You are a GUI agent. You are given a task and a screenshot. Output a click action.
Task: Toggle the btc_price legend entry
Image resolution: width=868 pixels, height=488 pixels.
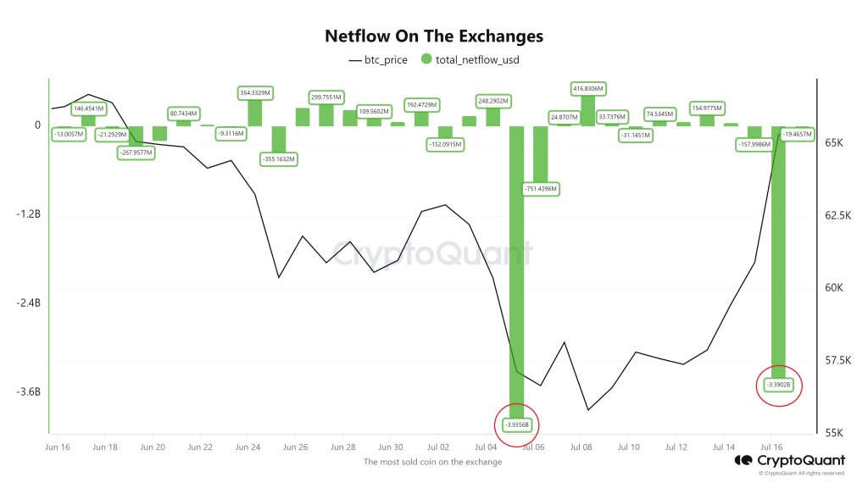tap(378, 60)
